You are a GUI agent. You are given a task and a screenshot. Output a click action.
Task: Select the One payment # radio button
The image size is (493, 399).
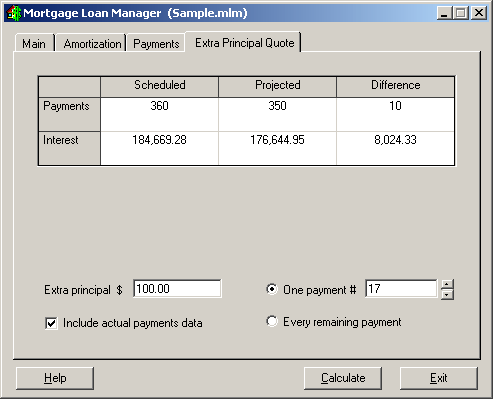coord(272,289)
